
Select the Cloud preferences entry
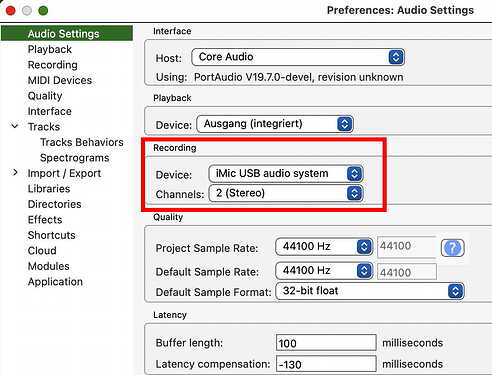pos(42,251)
